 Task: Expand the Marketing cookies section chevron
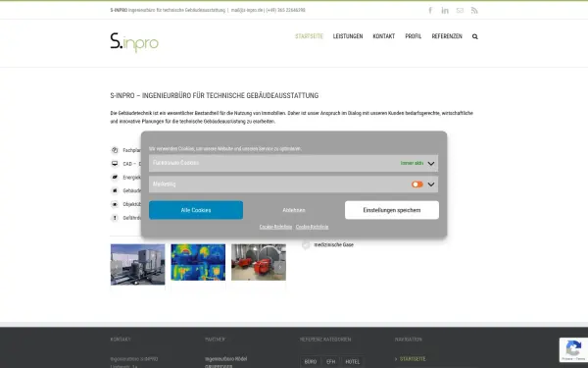tap(431, 184)
